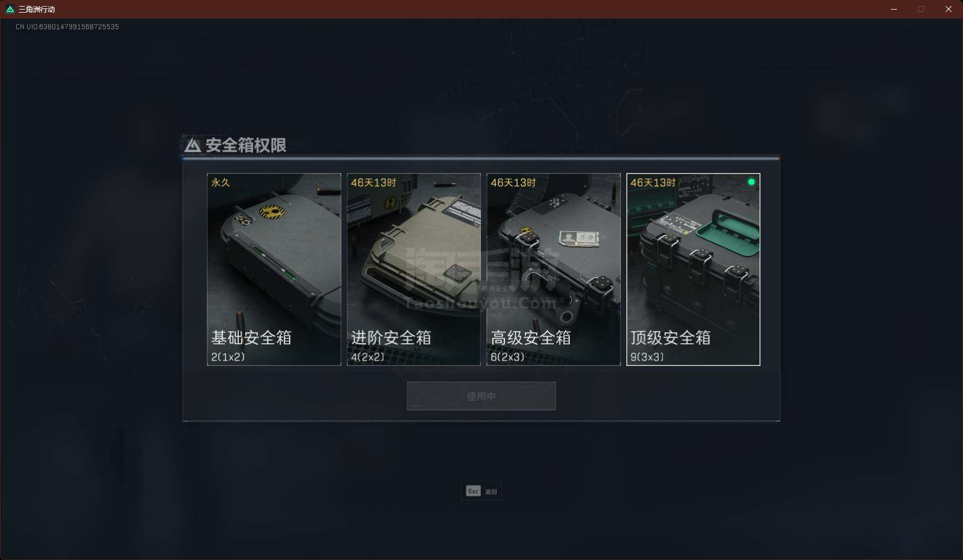This screenshot has height=560, width=963.
Task: Click the green active indicator dot
Action: (751, 182)
